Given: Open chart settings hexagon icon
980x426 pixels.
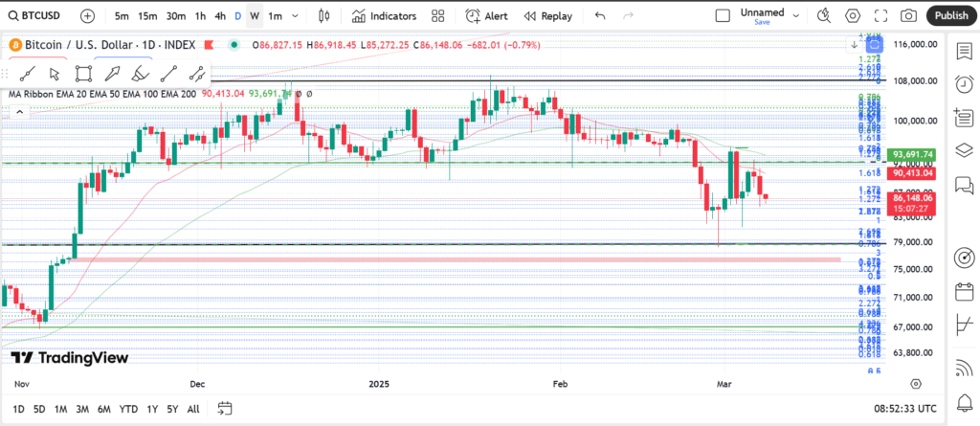Looking at the screenshot, I should click(x=853, y=15).
